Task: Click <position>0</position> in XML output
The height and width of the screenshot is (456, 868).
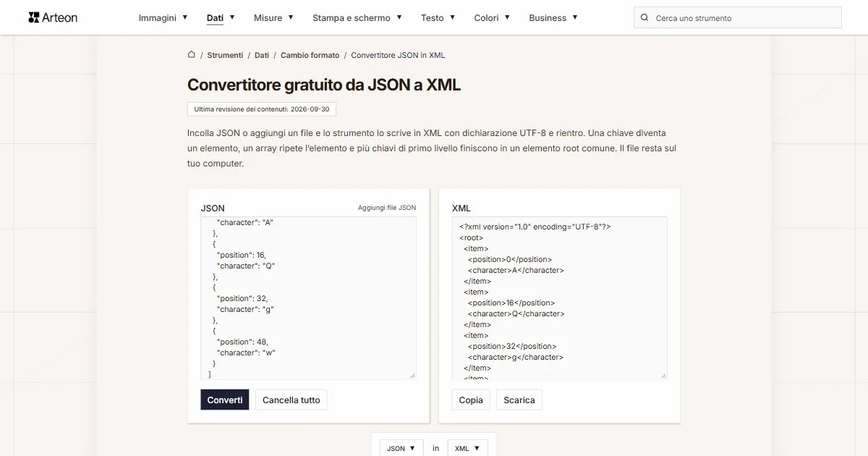Action: coord(510,259)
